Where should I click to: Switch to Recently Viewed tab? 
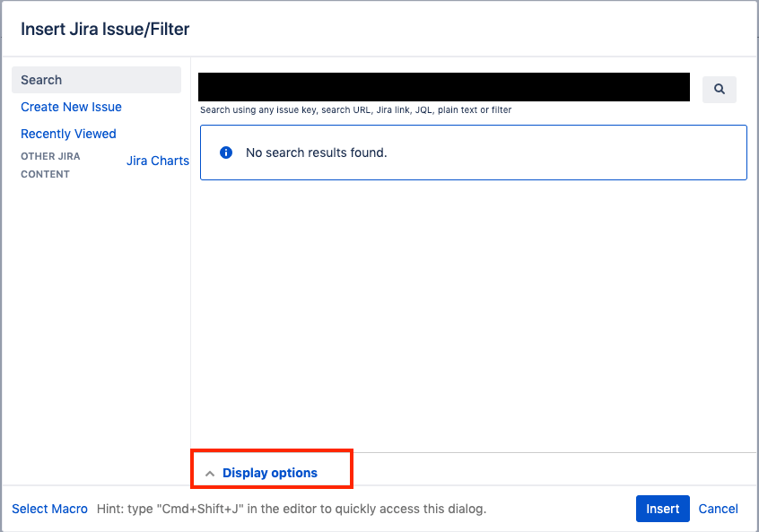pyautogui.click(x=68, y=134)
